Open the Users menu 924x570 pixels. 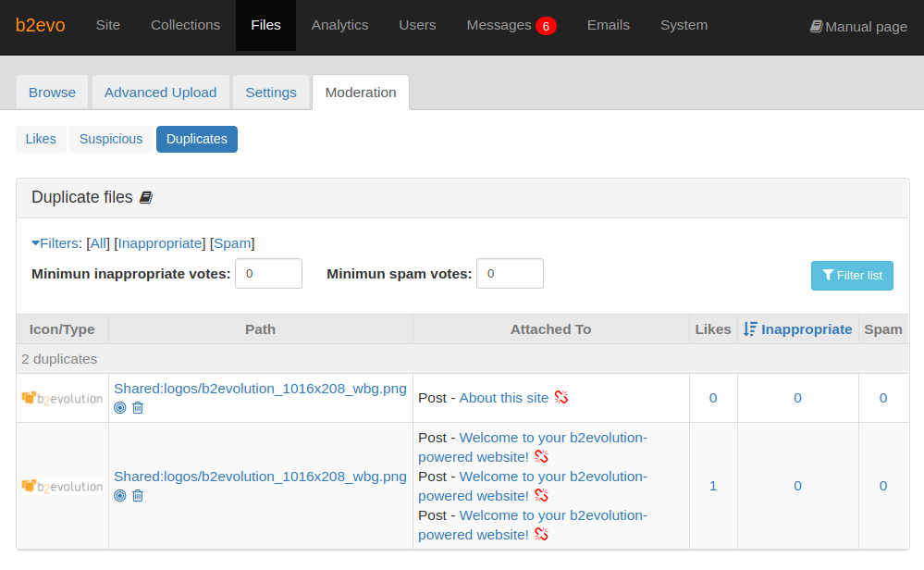click(417, 25)
